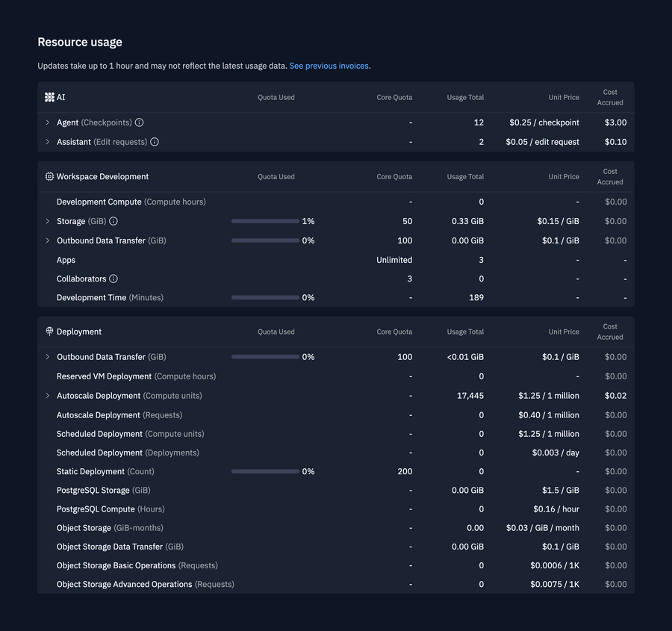Click the Workspace Development chip icon

[49, 176]
